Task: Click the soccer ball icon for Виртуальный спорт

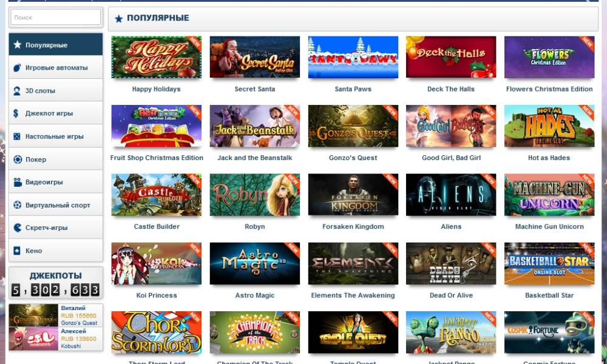Action: 18,205
